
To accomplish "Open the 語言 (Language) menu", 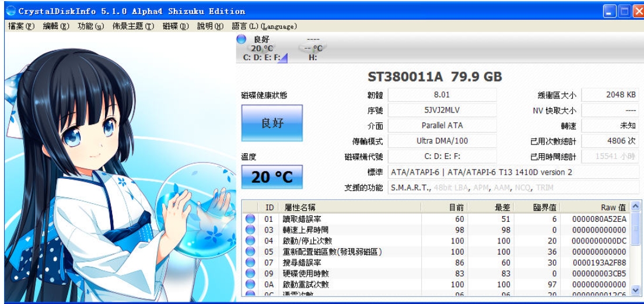I will tap(264, 27).
